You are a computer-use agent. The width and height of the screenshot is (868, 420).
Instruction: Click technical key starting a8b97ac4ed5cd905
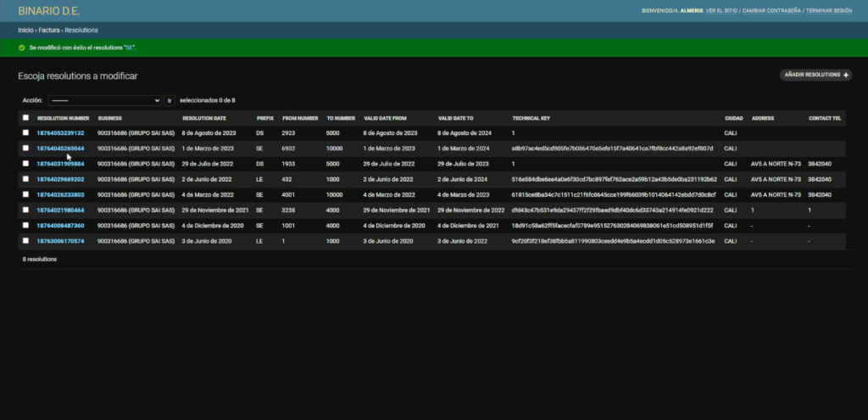[x=612, y=148]
